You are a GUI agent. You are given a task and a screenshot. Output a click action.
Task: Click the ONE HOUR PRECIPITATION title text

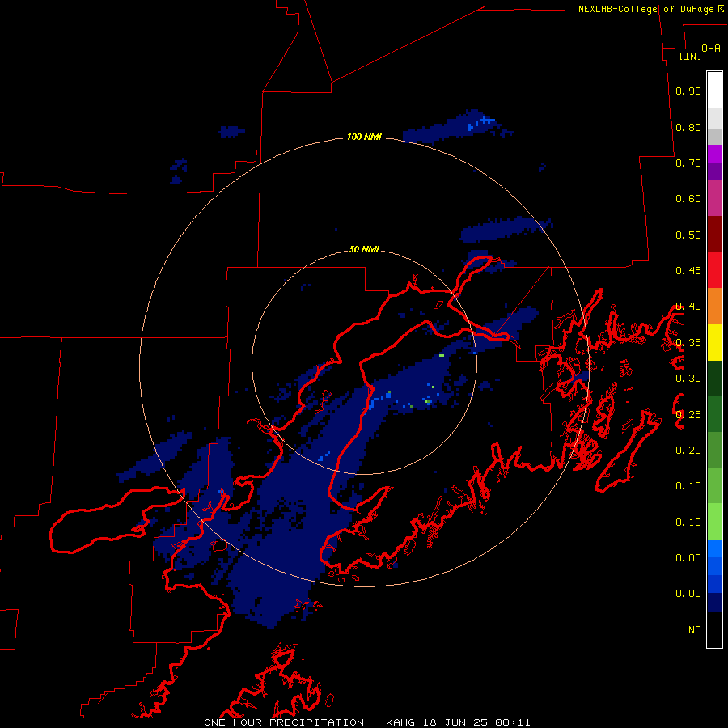tap(284, 722)
